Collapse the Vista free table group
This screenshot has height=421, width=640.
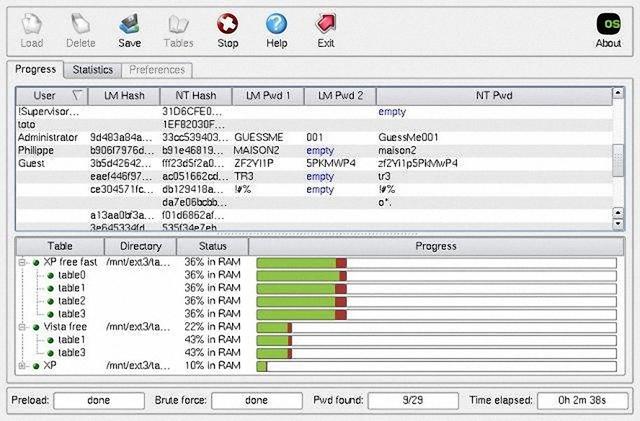click(22, 327)
